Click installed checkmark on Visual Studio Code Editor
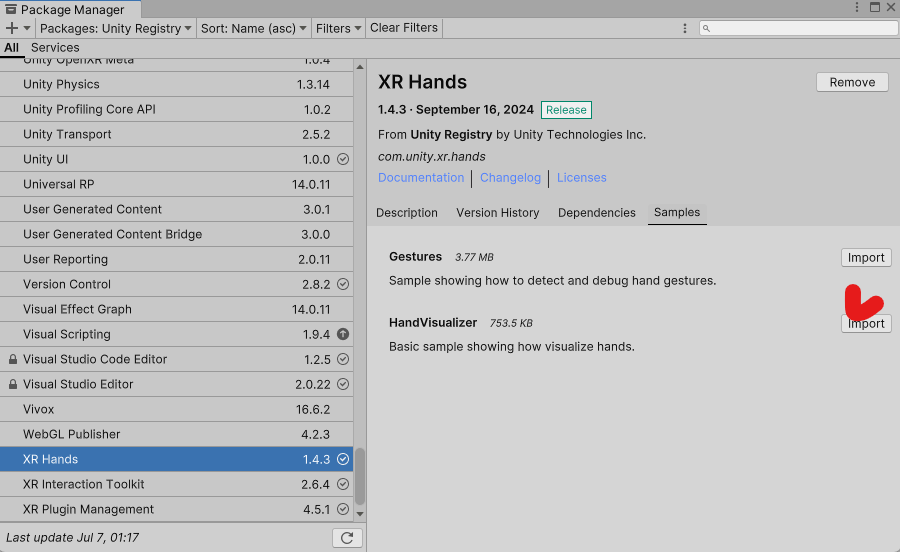Image resolution: width=900 pixels, height=552 pixels. 343,359
